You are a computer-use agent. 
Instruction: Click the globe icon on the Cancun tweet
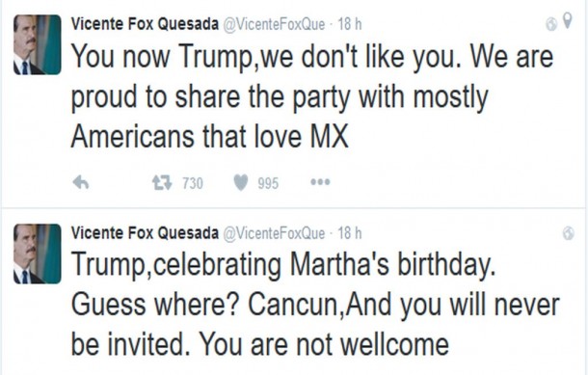click(568, 233)
